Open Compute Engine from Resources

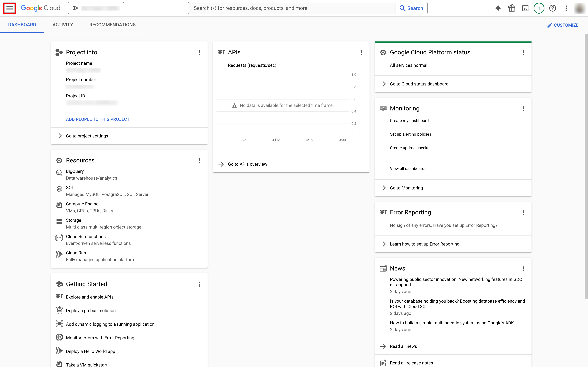coord(82,204)
